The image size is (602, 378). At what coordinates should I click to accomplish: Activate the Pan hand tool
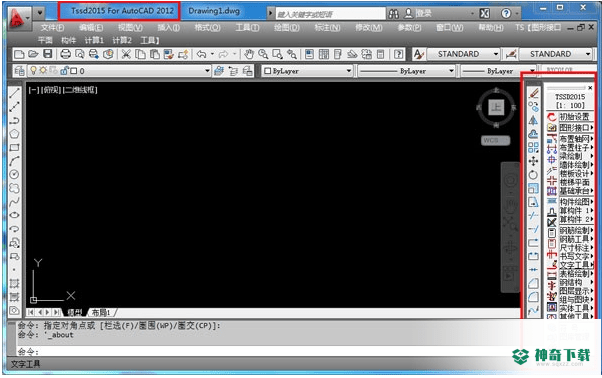point(249,54)
